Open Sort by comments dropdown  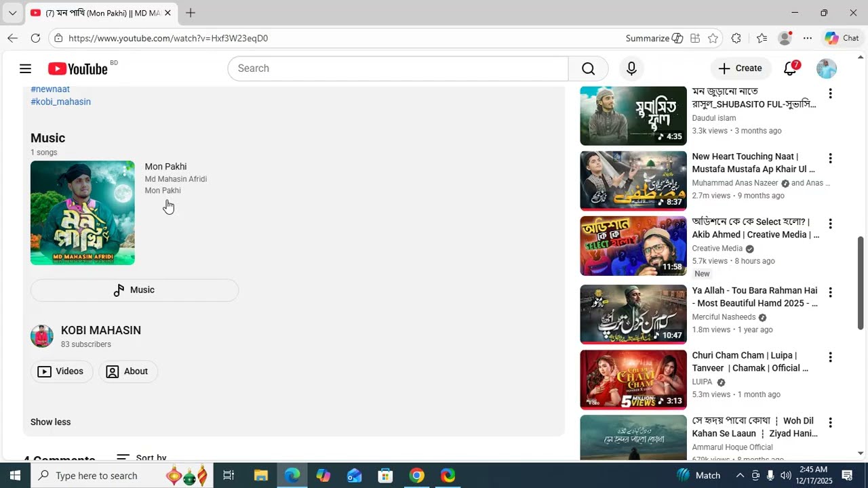click(x=141, y=458)
